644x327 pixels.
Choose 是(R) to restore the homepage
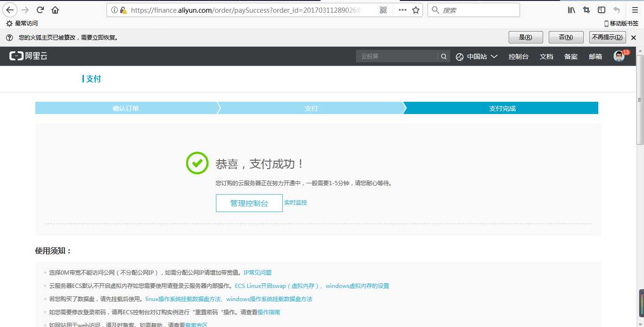click(x=525, y=37)
